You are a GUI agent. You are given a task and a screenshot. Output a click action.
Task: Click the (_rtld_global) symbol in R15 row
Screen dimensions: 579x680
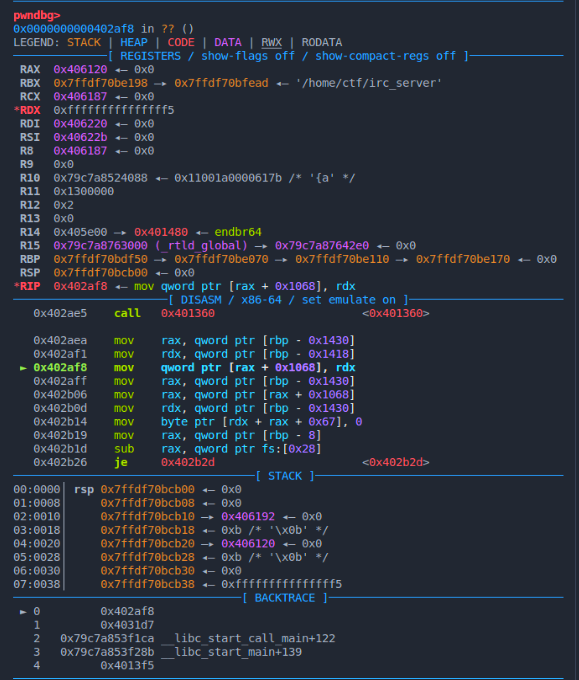tap(201, 245)
